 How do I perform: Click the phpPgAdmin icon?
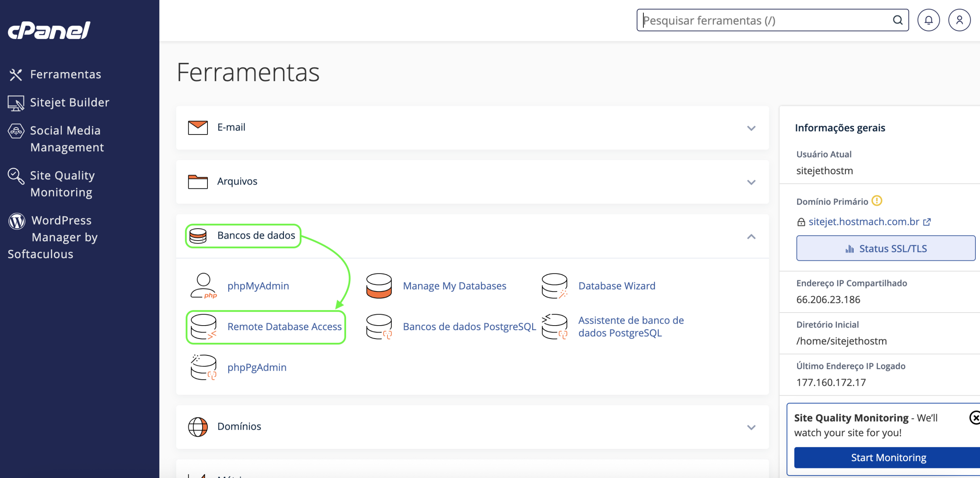(x=204, y=367)
